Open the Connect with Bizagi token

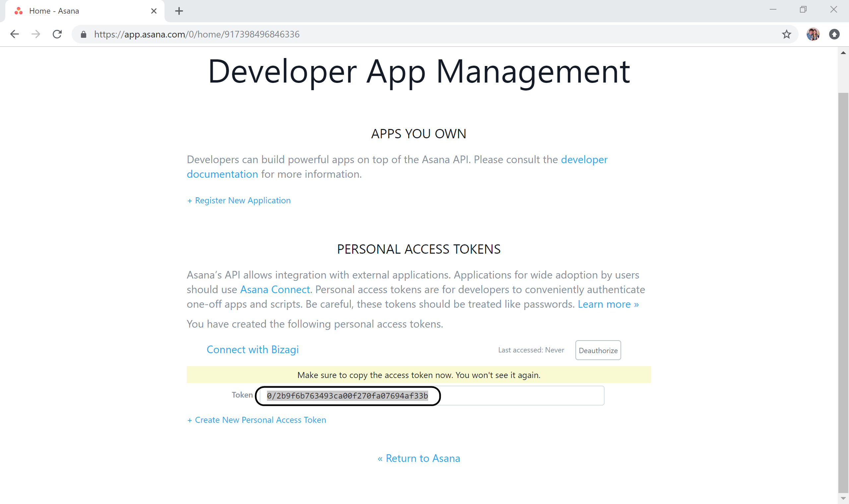click(252, 349)
